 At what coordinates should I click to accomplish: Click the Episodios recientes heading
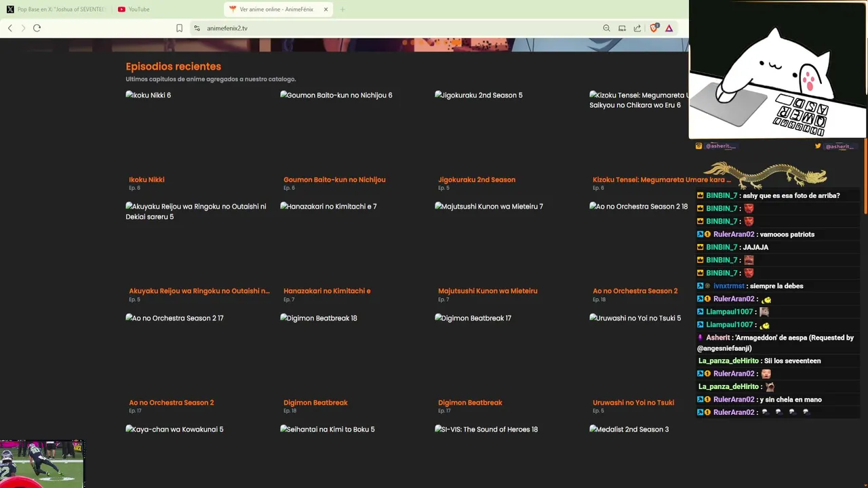(x=173, y=66)
